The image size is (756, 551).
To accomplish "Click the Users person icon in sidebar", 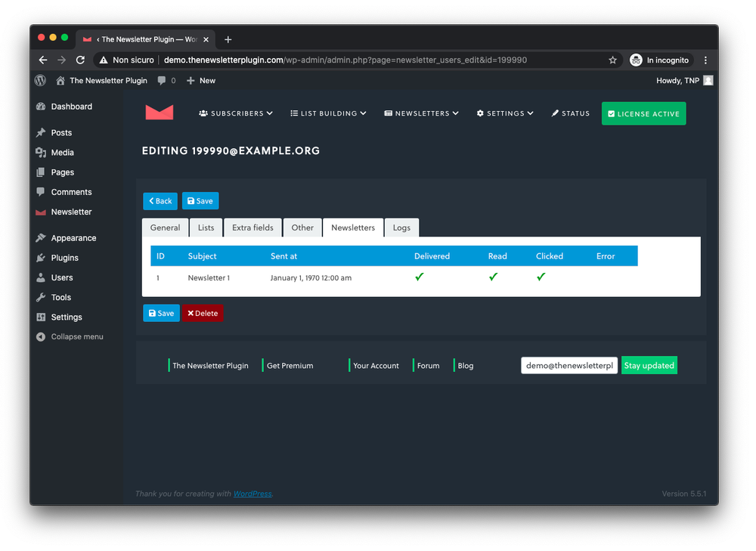I will click(41, 277).
